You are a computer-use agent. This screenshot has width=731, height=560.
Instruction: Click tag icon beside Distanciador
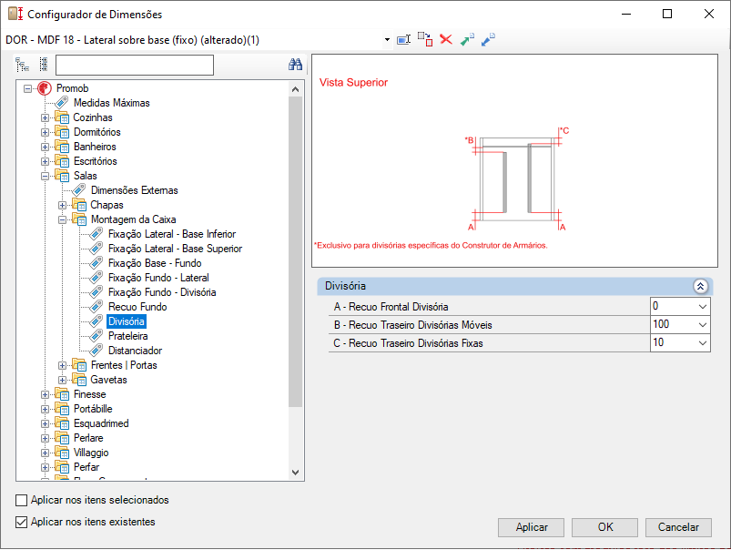pos(96,351)
